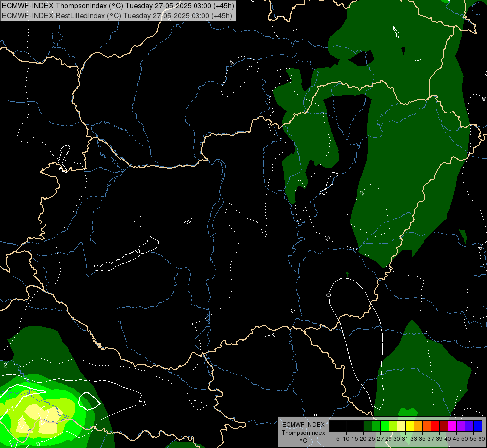Viewport: 487px width, 448px height.
Task: Select the magenta 40–45 legend swatch
Action: [452, 426]
